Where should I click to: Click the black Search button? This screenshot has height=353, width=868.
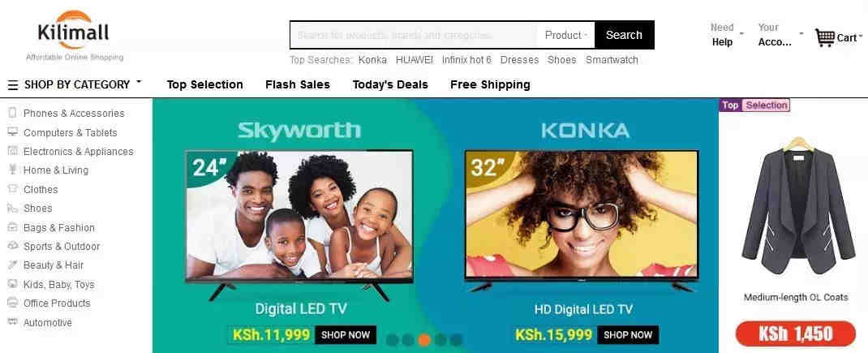point(624,36)
